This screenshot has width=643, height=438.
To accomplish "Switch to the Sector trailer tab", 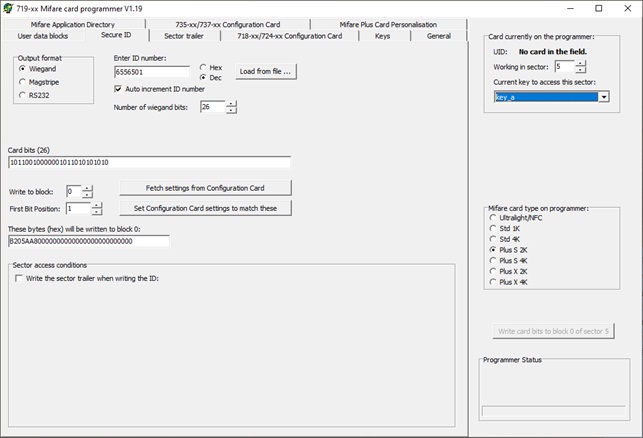I will (x=184, y=36).
